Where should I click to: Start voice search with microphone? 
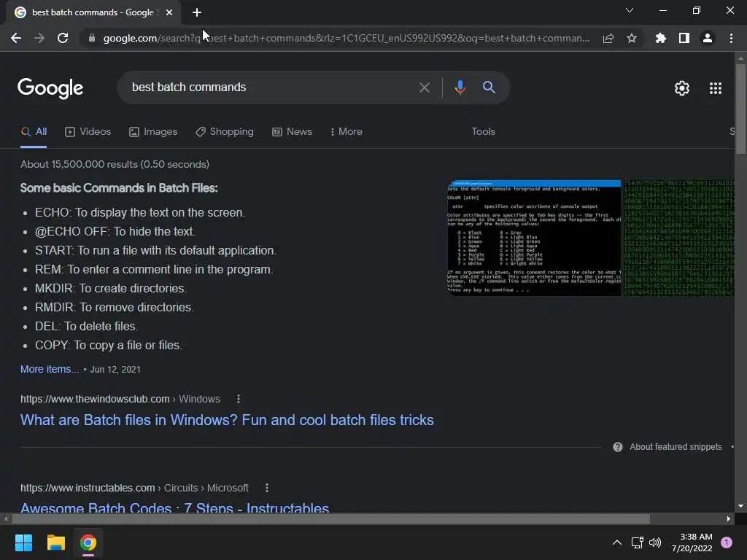click(x=460, y=87)
